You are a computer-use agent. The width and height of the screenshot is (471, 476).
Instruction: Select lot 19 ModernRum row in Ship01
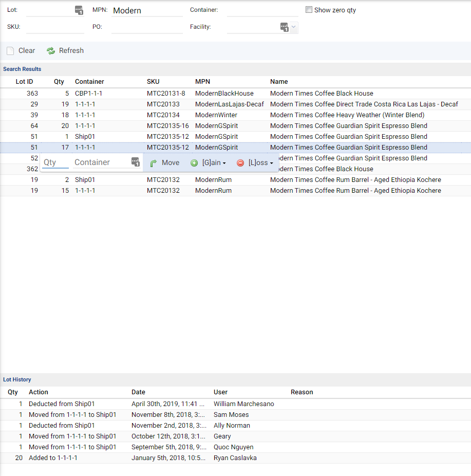point(235,180)
